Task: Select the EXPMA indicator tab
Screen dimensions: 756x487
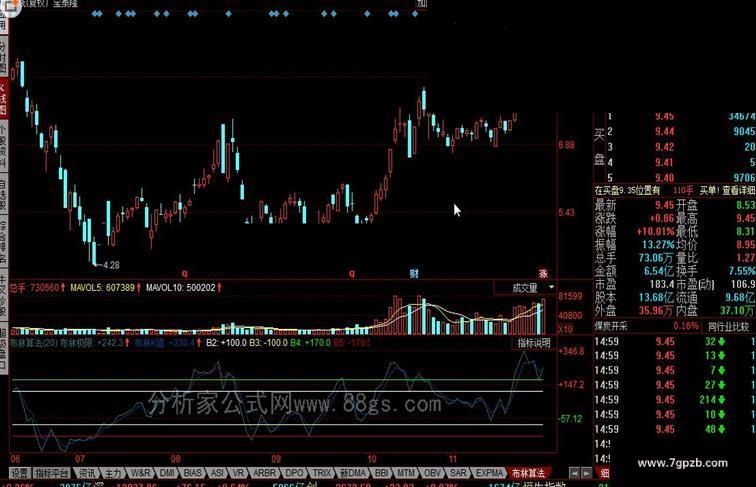Action: 489,473
